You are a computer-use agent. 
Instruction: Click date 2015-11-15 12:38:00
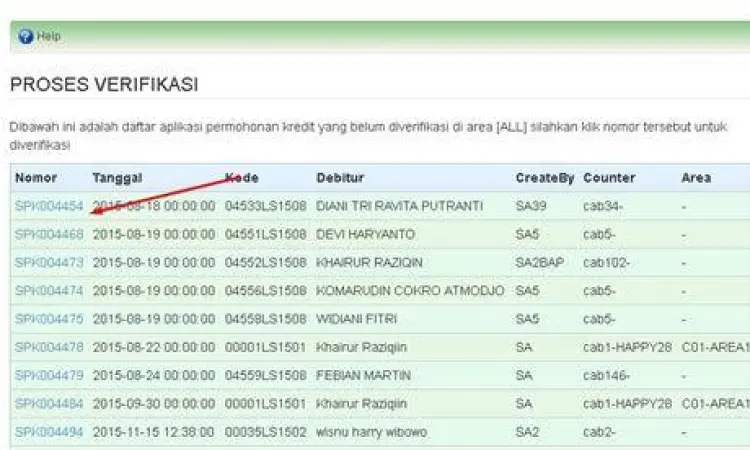[x=153, y=432]
